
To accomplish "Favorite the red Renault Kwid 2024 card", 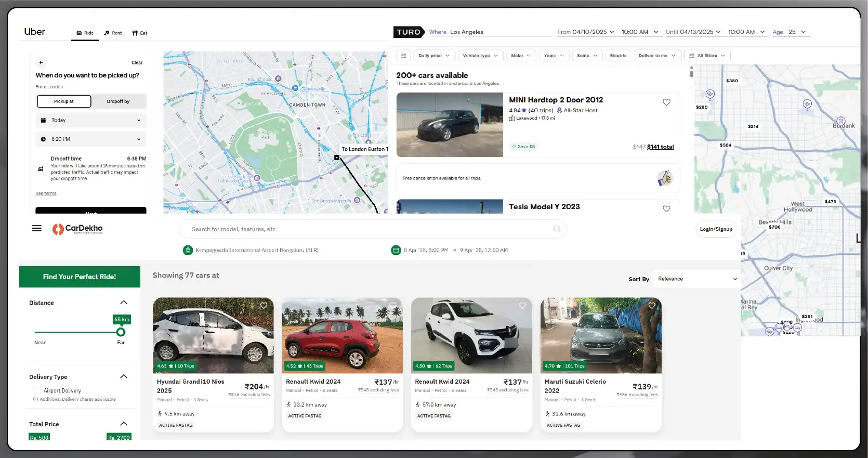I will (393, 306).
